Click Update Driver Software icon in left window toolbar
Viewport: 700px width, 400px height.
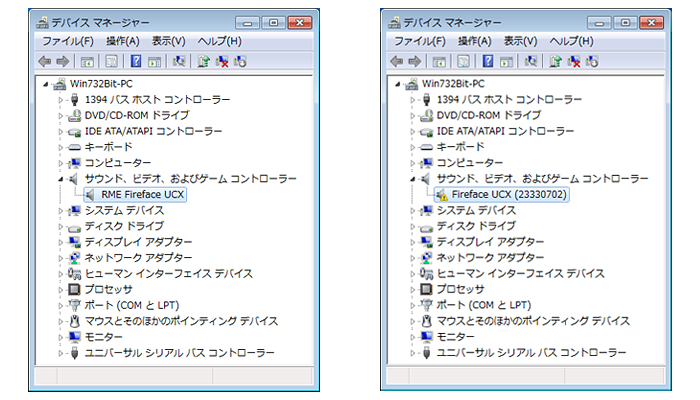pyautogui.click(x=204, y=61)
